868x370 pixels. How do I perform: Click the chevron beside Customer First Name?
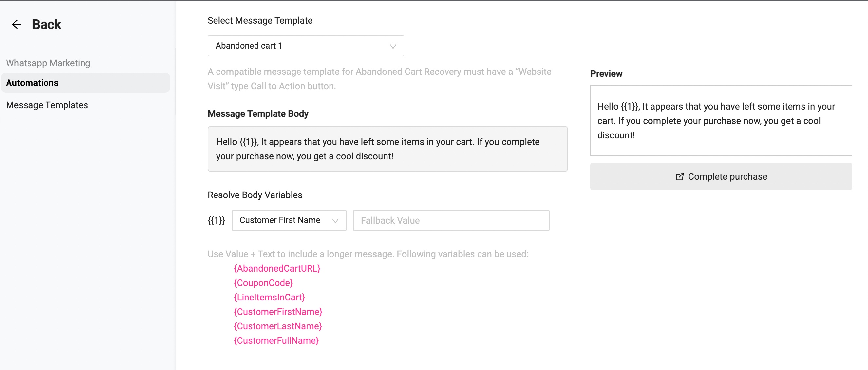tap(335, 220)
